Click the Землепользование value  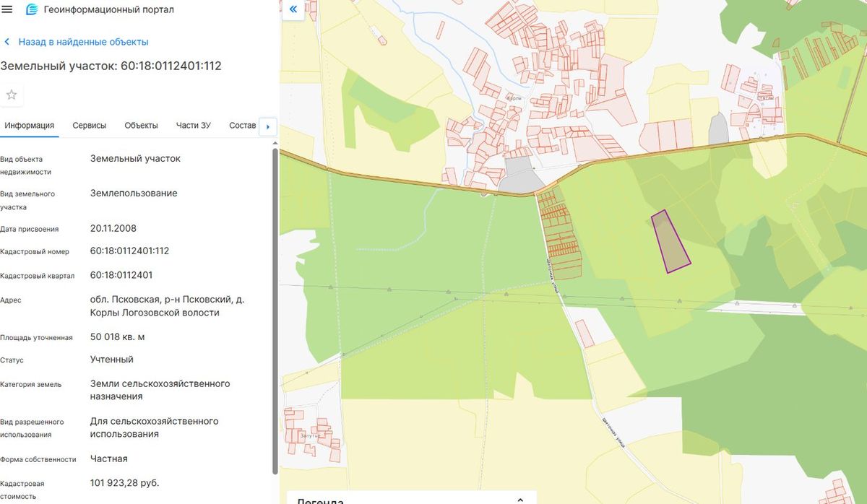[134, 194]
